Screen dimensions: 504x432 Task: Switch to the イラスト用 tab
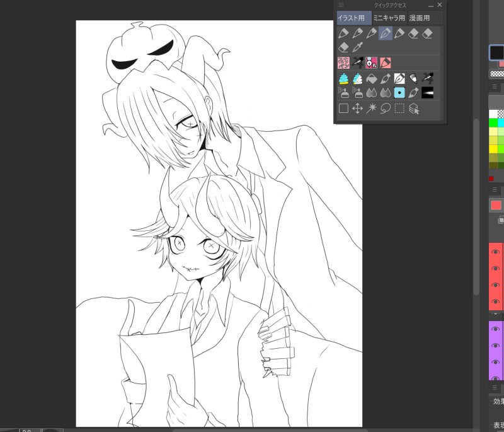coord(354,18)
